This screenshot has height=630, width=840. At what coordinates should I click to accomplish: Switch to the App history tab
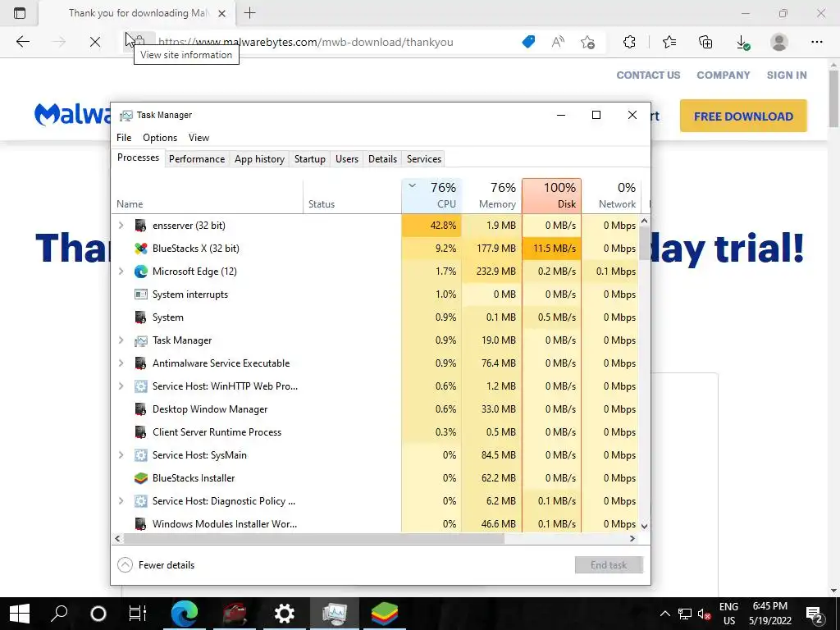[x=259, y=159]
